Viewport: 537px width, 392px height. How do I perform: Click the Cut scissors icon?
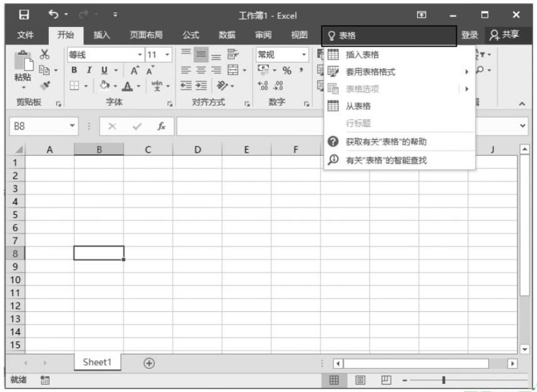click(x=44, y=56)
